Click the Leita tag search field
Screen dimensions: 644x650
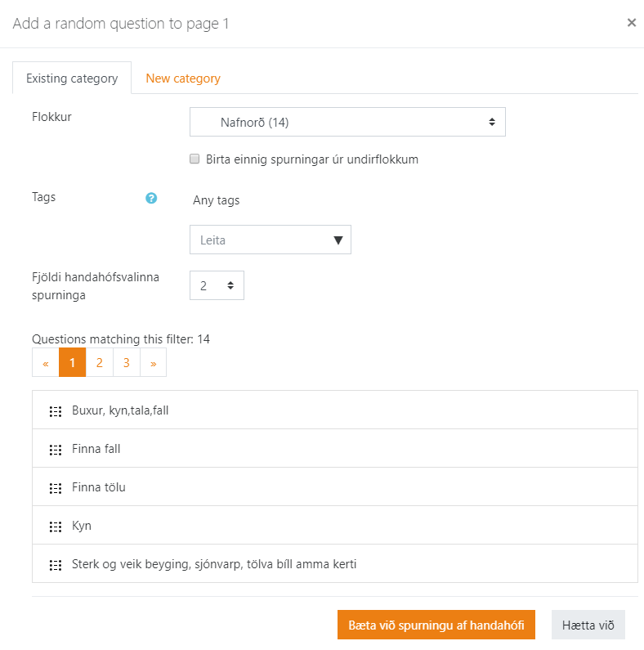(257, 240)
